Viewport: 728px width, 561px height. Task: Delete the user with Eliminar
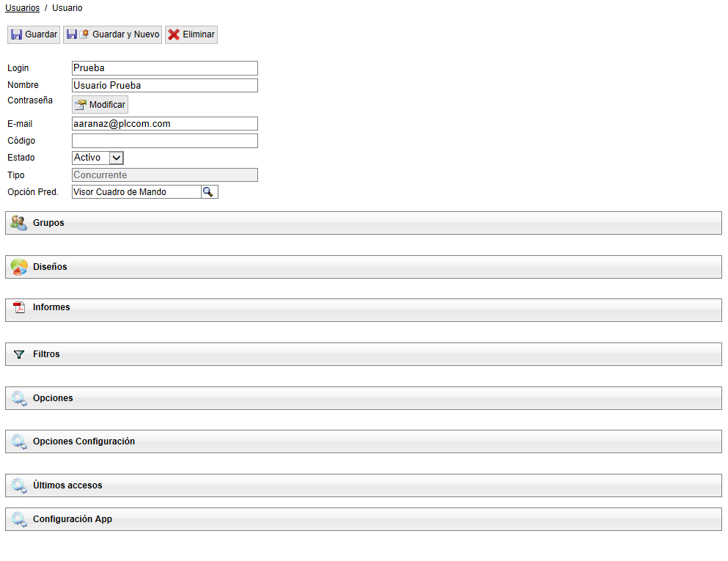click(x=191, y=34)
